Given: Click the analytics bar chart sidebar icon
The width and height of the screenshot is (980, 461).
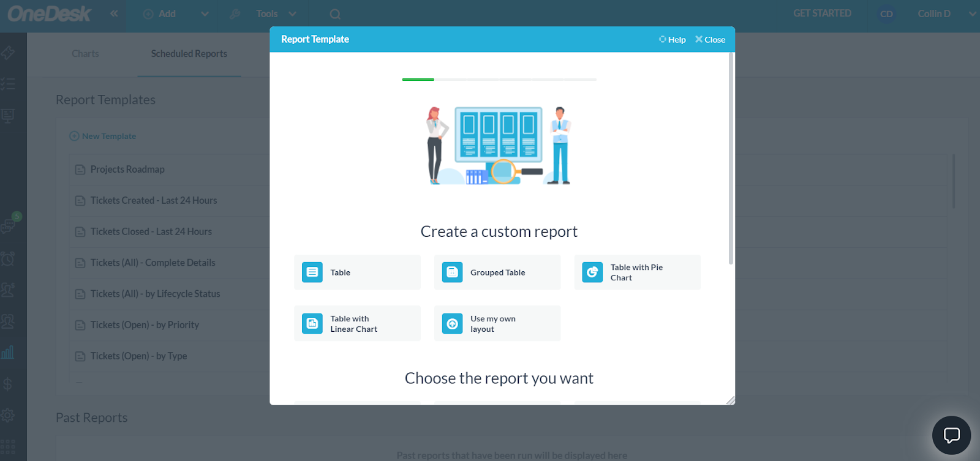Looking at the screenshot, I should click(8, 352).
